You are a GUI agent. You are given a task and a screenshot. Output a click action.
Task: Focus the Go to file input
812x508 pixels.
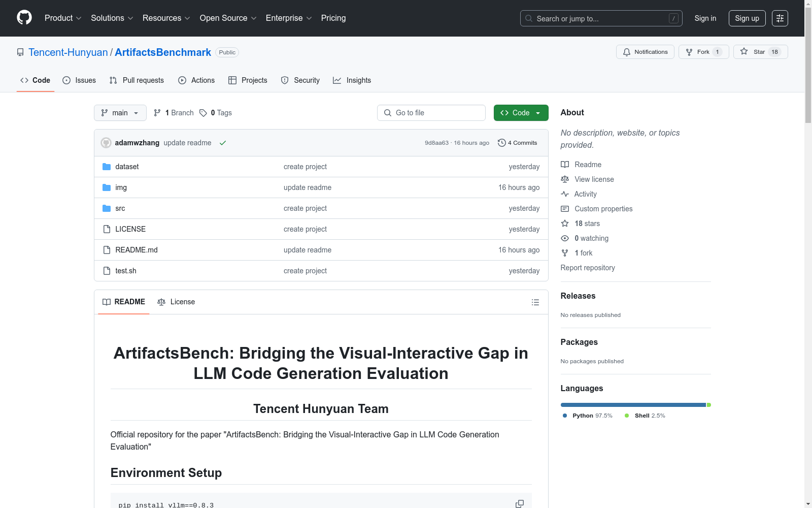[431, 113]
